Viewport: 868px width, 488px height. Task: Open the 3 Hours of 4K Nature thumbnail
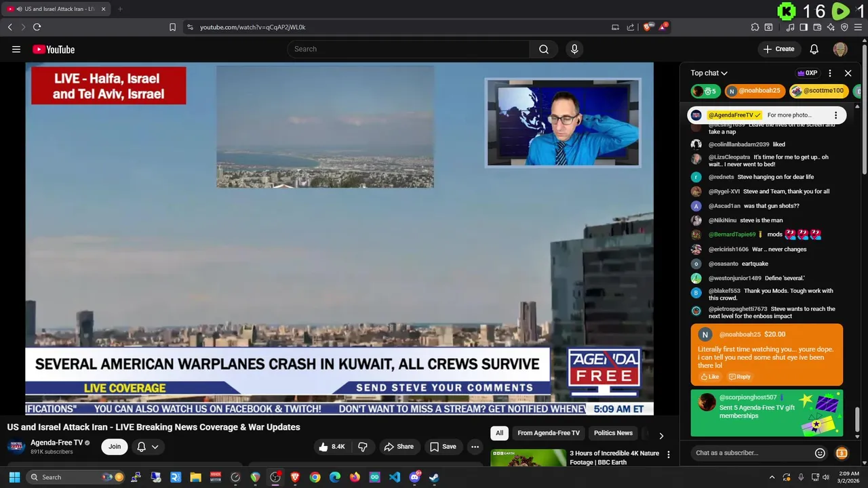pyautogui.click(x=528, y=457)
